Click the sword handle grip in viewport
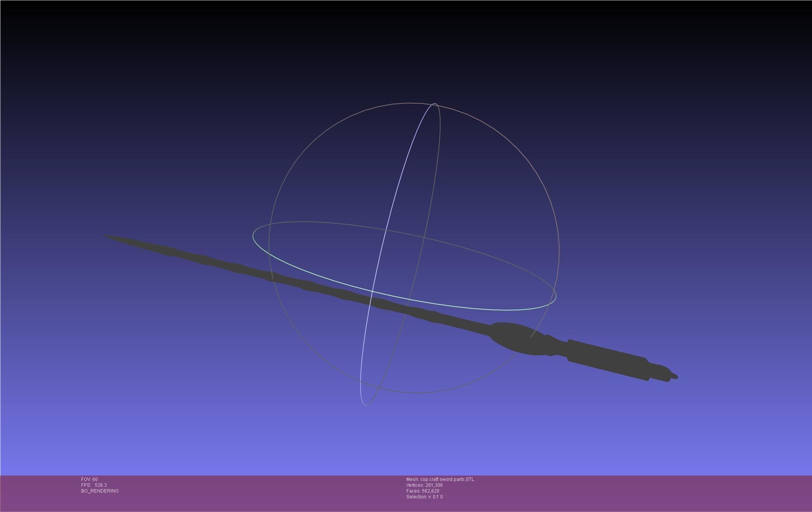Viewport: 812px width, 512px height. tap(607, 360)
